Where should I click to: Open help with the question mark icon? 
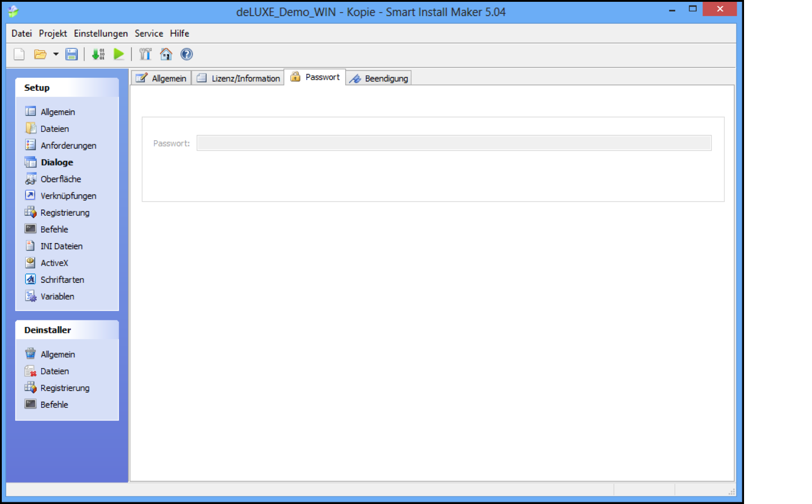(x=186, y=55)
